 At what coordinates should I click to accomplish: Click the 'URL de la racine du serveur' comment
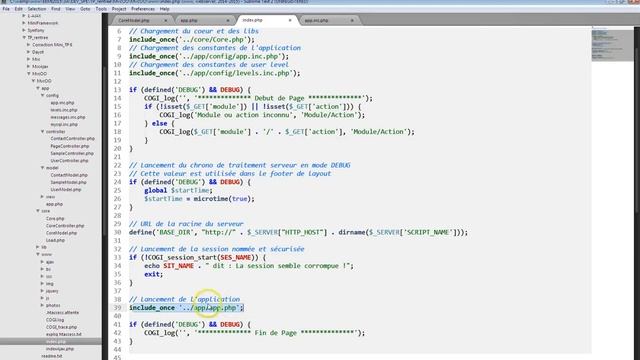[x=186, y=224]
